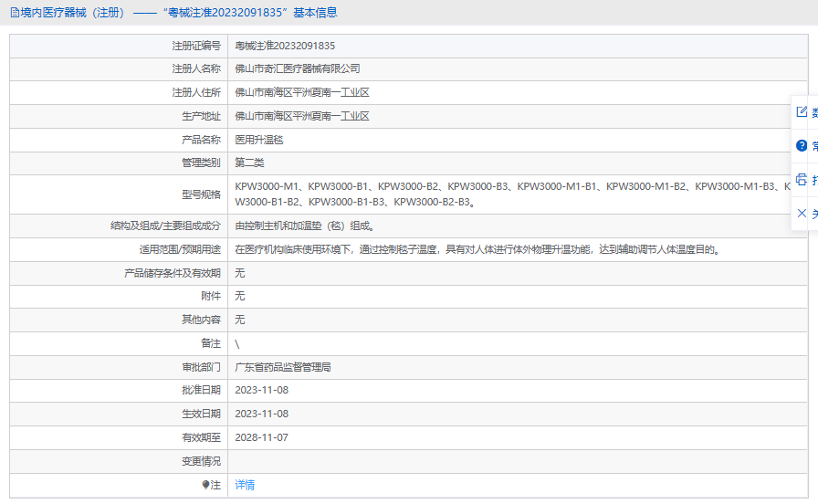Click the bulb icon beside 注
This screenshot has height=504, width=818.
tap(205, 485)
